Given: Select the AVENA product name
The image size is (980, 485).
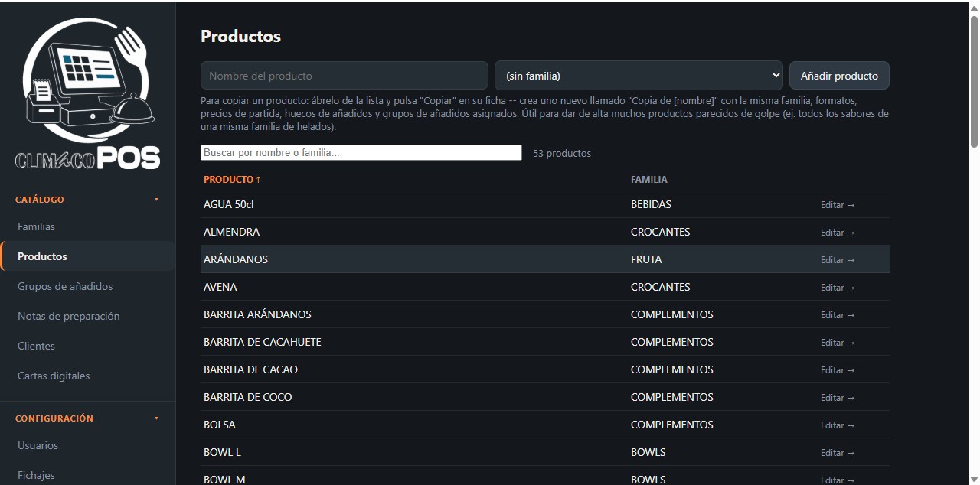Looking at the screenshot, I should click(x=220, y=287).
